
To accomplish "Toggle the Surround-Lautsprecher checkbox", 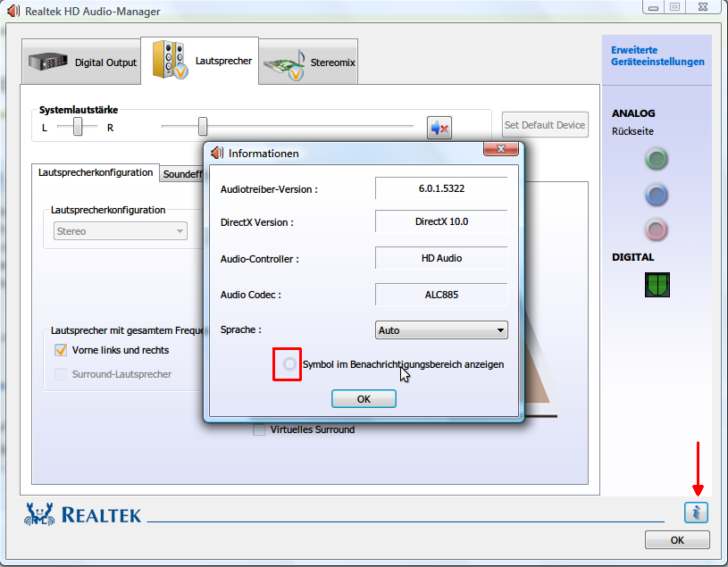I will [x=61, y=374].
